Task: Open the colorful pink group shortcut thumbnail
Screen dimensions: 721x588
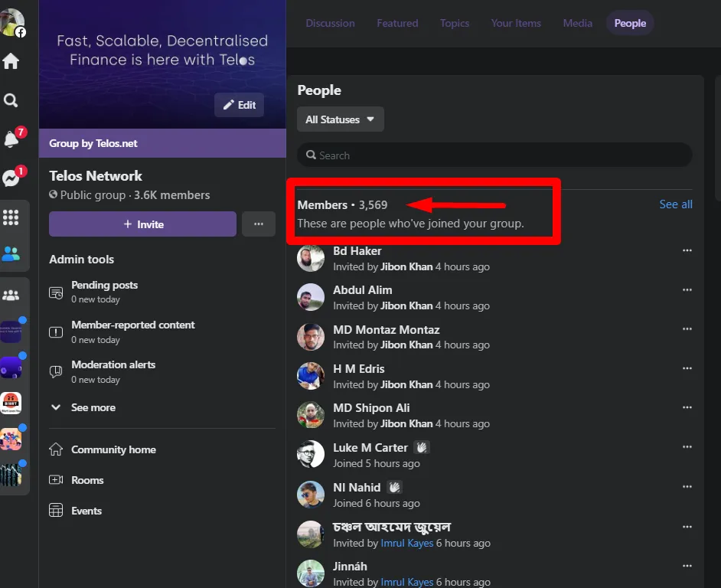Action: [11, 439]
